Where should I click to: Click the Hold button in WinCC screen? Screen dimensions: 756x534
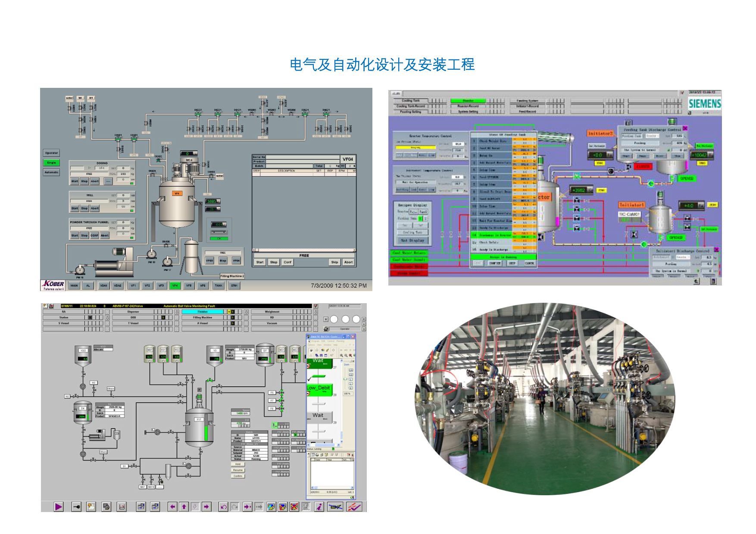pos(238,464)
